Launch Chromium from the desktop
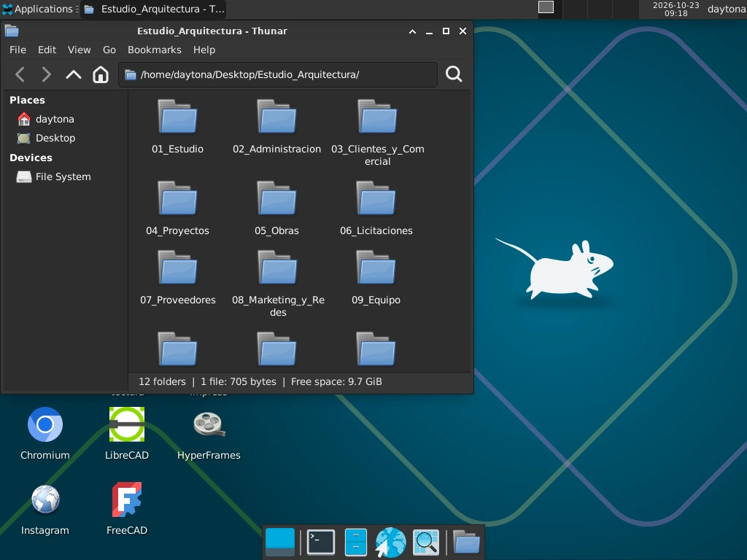Screen dimensions: 747x560 point(45,433)
